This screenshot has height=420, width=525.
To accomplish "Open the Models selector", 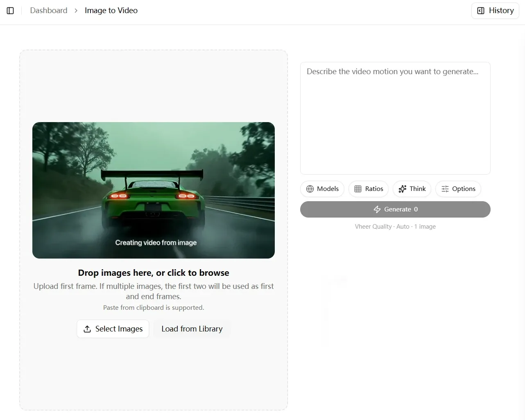I will point(322,189).
